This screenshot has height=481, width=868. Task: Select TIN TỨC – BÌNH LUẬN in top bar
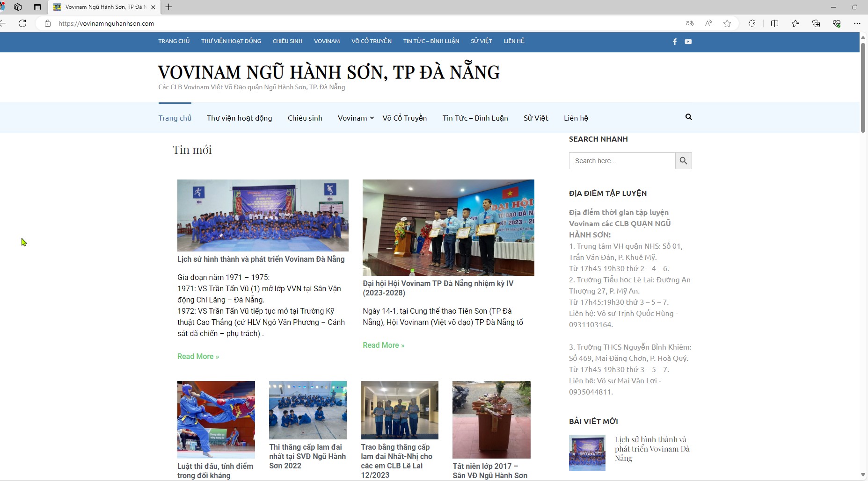(431, 41)
